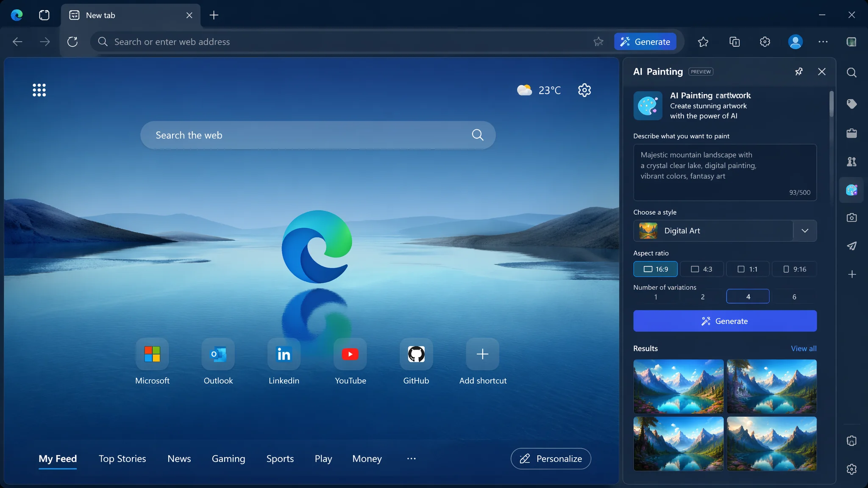The width and height of the screenshot is (868, 488).
Task: Open the profile avatar
Action: (796, 42)
